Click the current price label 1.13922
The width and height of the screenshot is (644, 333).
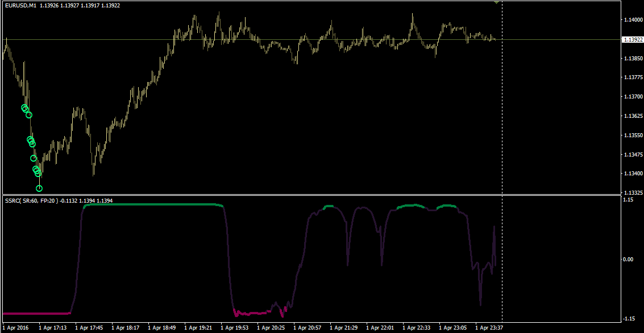(633, 40)
